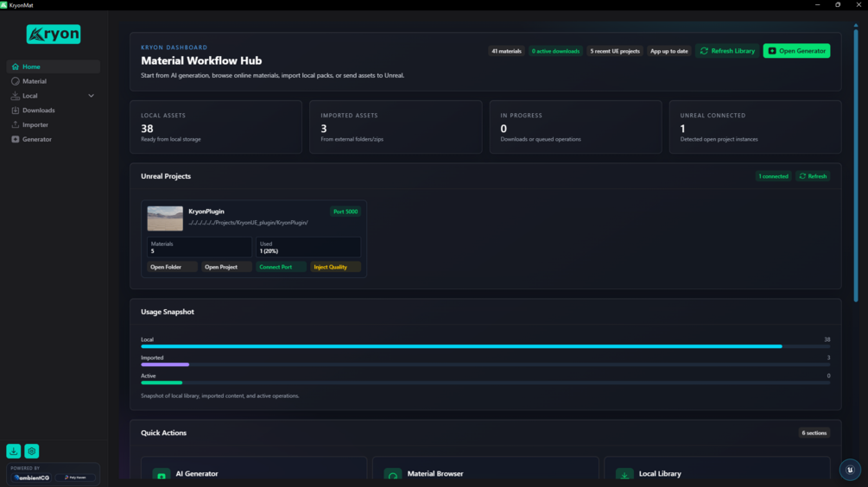This screenshot has height=487, width=868.
Task: Click the Local Library card icon
Action: pos(624,474)
